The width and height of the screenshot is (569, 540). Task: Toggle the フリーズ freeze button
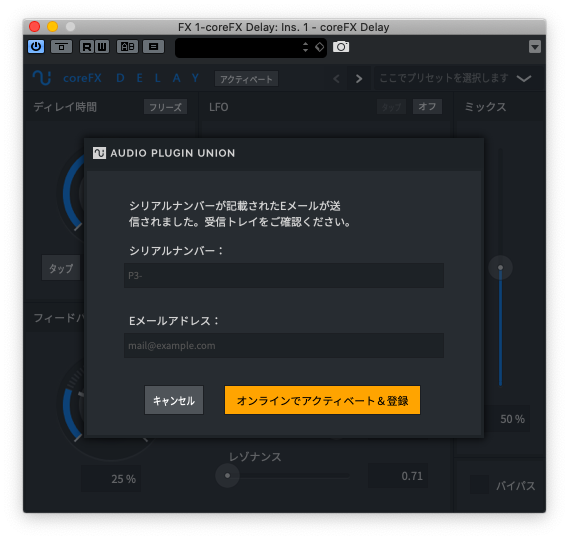point(165,107)
